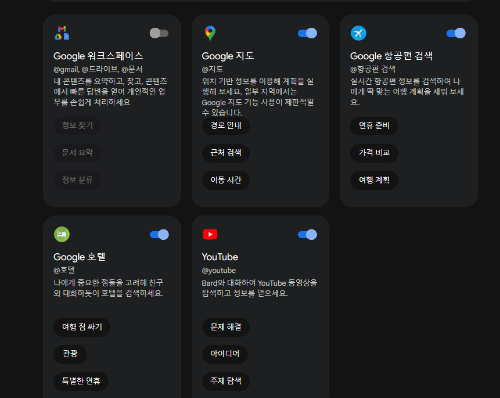The height and width of the screenshot is (398, 500).
Task: Pick the 여행 계획 chip
Action: [374, 180]
